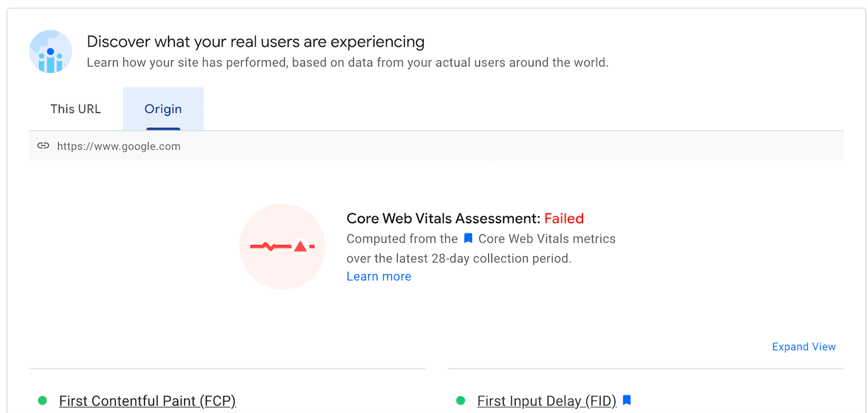This screenshot has width=868, height=413.
Task: Open the First Contentful Paint (FCP) link
Action: tap(147, 401)
